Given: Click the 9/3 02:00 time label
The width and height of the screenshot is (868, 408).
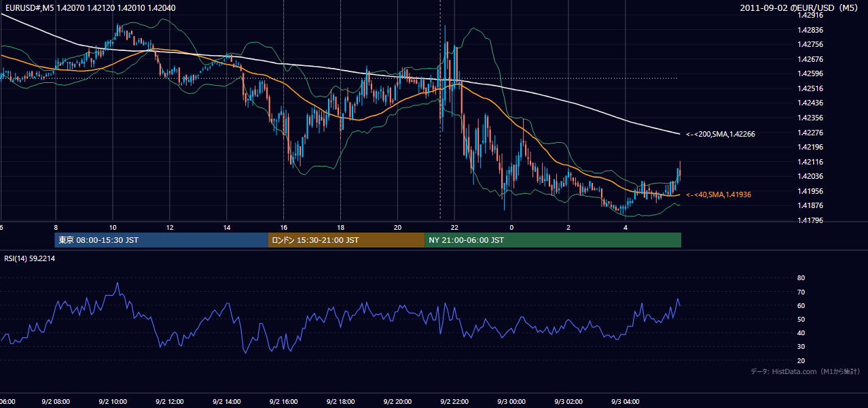Looking at the screenshot, I should 569,402.
